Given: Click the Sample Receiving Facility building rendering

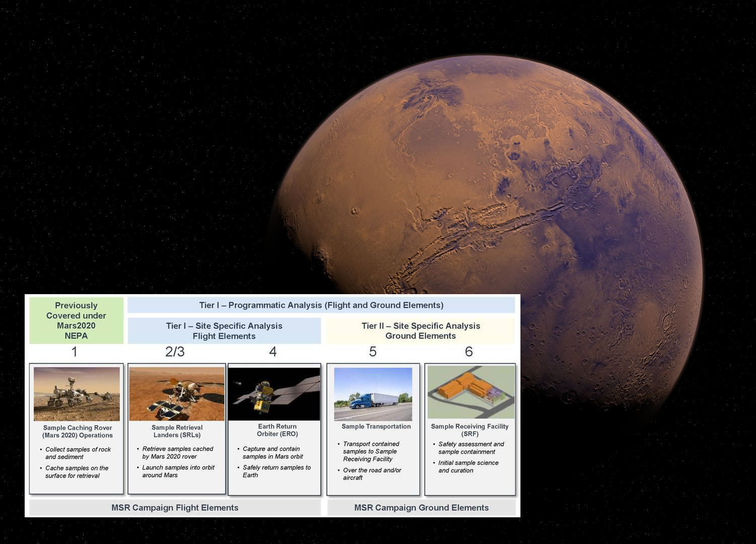Looking at the screenshot, I should click(x=471, y=392).
